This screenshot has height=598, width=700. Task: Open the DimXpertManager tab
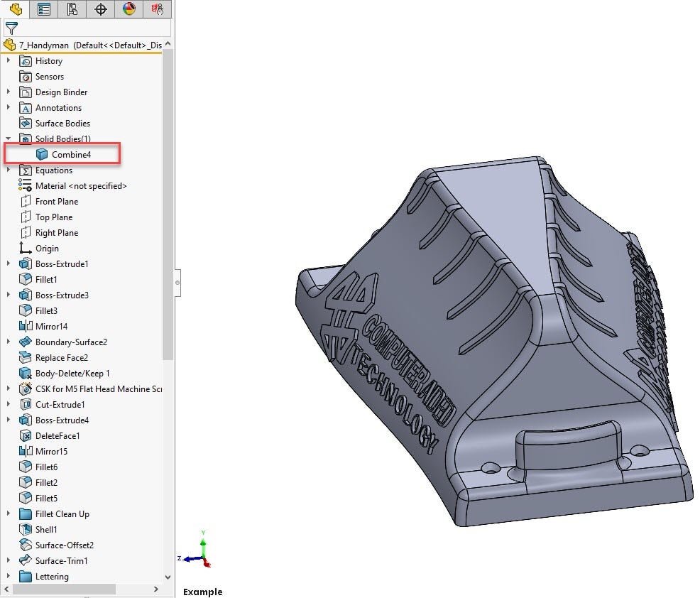100,9
